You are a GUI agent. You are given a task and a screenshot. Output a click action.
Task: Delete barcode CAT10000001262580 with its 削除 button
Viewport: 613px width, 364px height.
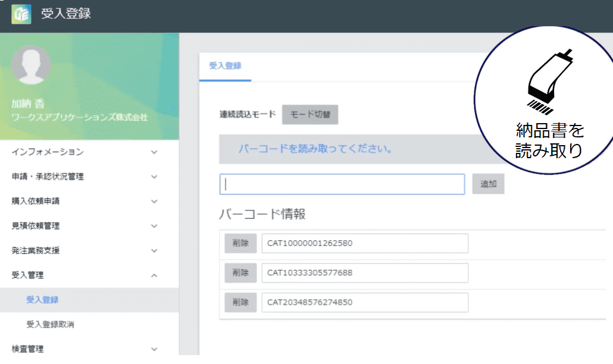coord(240,243)
